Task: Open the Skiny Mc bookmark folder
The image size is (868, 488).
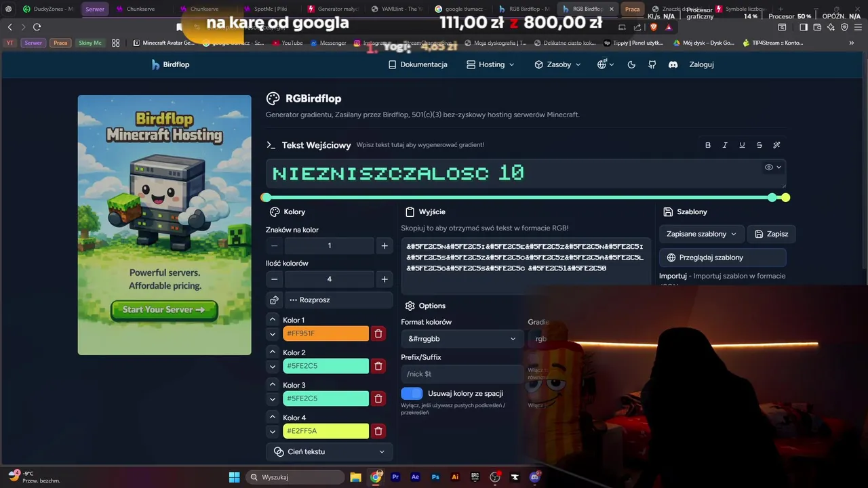Action: 90,43
